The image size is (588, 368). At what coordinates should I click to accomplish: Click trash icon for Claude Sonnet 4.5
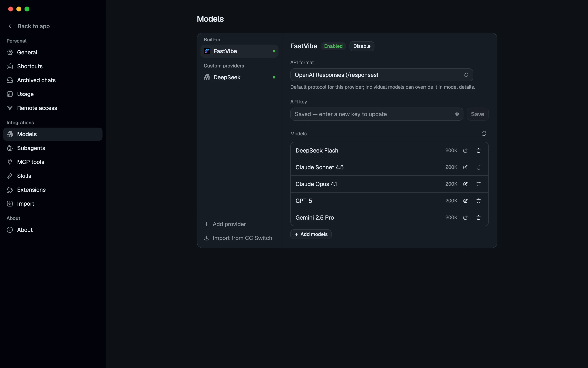click(478, 167)
